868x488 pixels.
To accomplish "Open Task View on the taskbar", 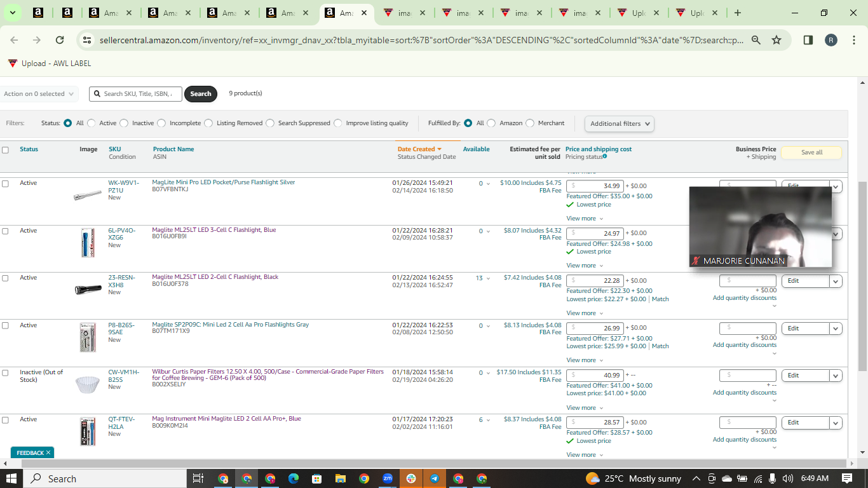I will click(198, 478).
